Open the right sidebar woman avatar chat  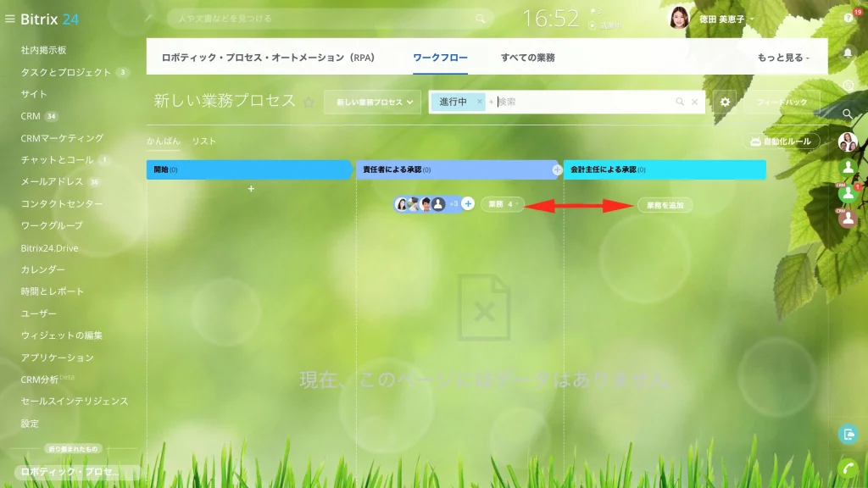pos(848,142)
